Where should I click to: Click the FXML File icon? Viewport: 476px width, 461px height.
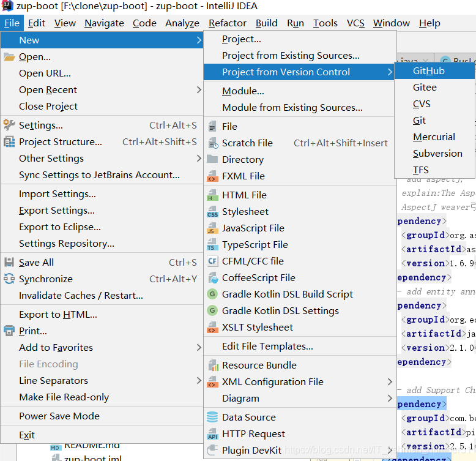click(x=212, y=176)
